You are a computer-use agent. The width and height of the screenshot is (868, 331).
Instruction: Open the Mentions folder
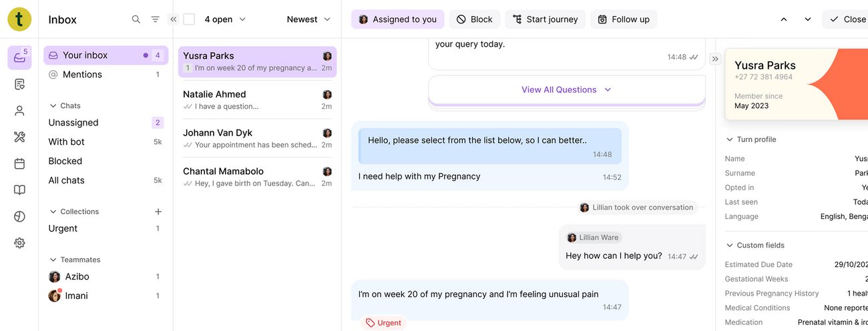[x=82, y=75]
